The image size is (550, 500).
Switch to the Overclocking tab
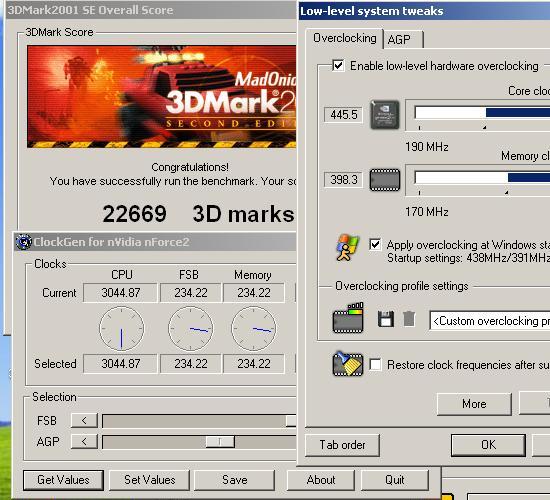click(344, 38)
